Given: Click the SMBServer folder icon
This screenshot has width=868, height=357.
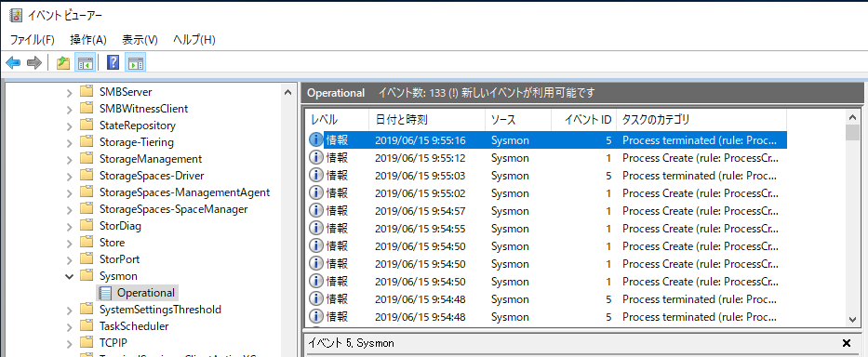Looking at the screenshot, I should coord(87,91).
